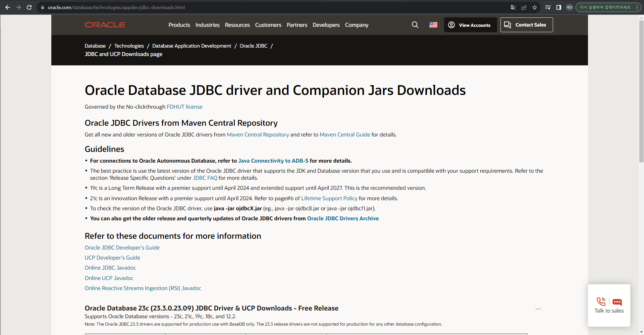Open Google Translate icon in address bar
This screenshot has height=335, width=644.
pyautogui.click(x=513, y=7)
